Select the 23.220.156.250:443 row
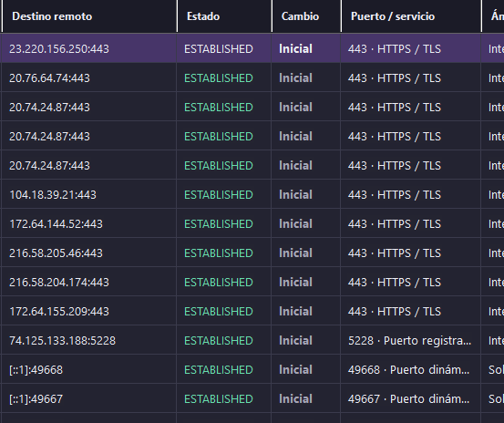 pyautogui.click(x=252, y=49)
